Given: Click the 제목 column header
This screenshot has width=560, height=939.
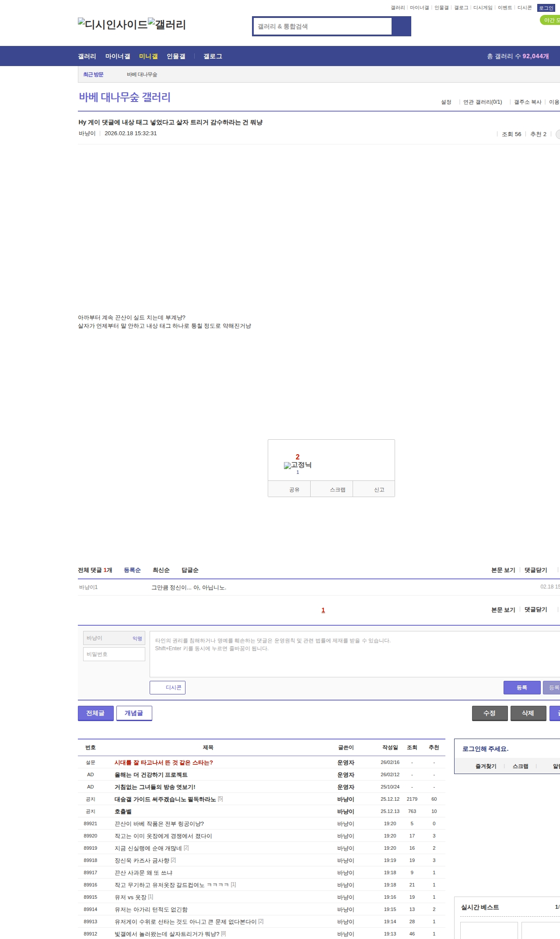Looking at the screenshot, I should pos(208,747).
